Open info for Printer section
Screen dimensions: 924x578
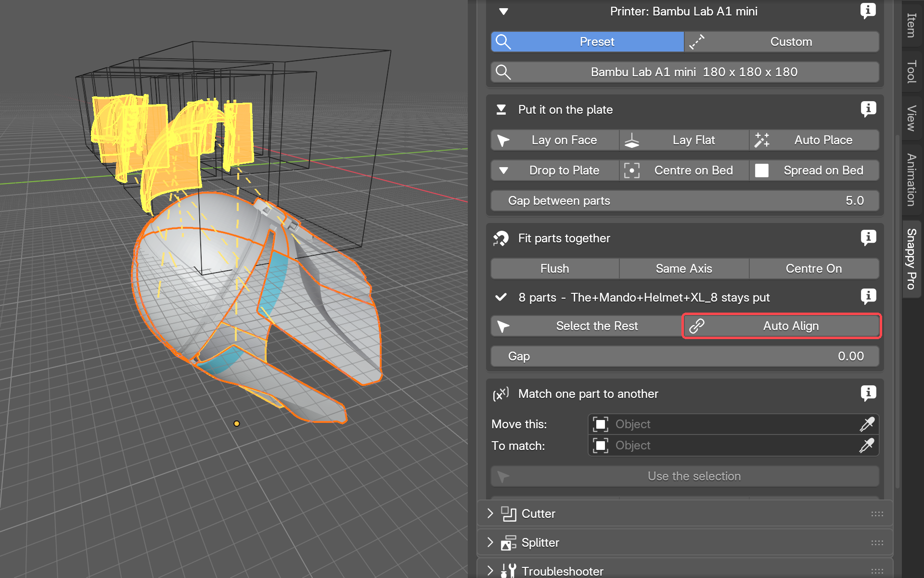(x=868, y=11)
